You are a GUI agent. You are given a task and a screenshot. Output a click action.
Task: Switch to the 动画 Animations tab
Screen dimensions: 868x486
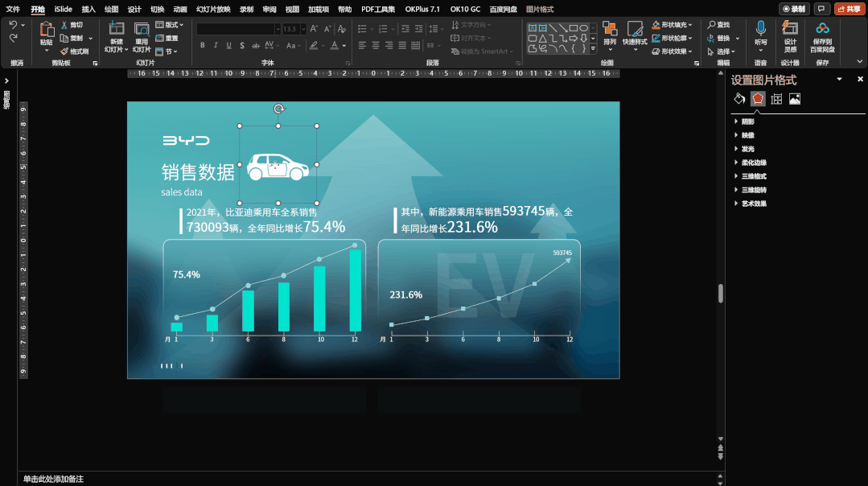(180, 10)
